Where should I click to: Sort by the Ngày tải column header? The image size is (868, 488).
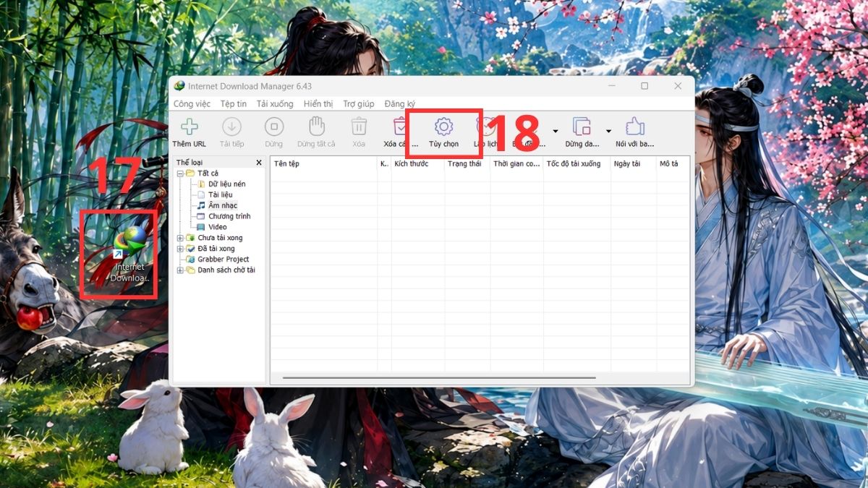pos(634,164)
